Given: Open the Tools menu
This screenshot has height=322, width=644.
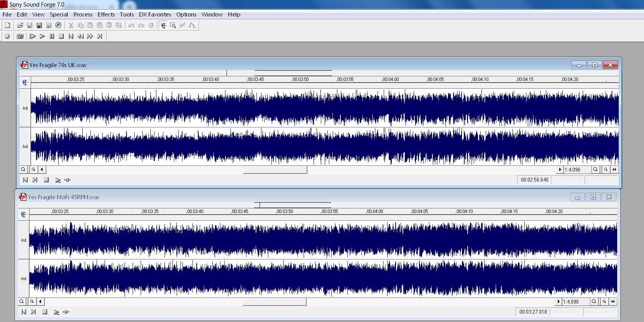Looking at the screenshot, I should tap(127, 15).
